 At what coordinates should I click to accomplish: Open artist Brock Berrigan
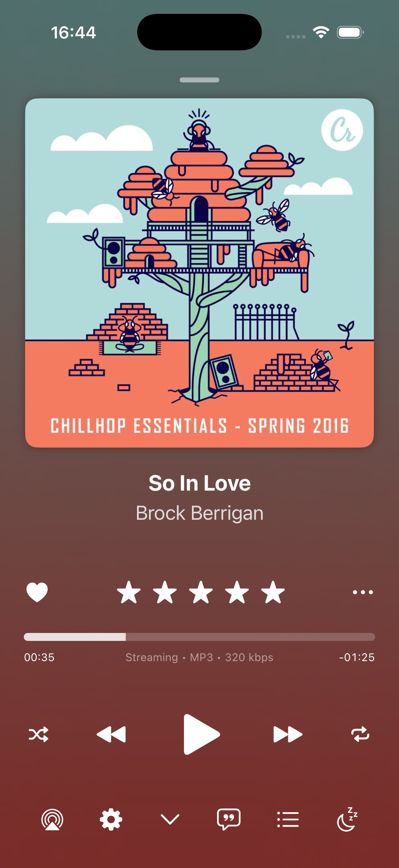pos(199,513)
